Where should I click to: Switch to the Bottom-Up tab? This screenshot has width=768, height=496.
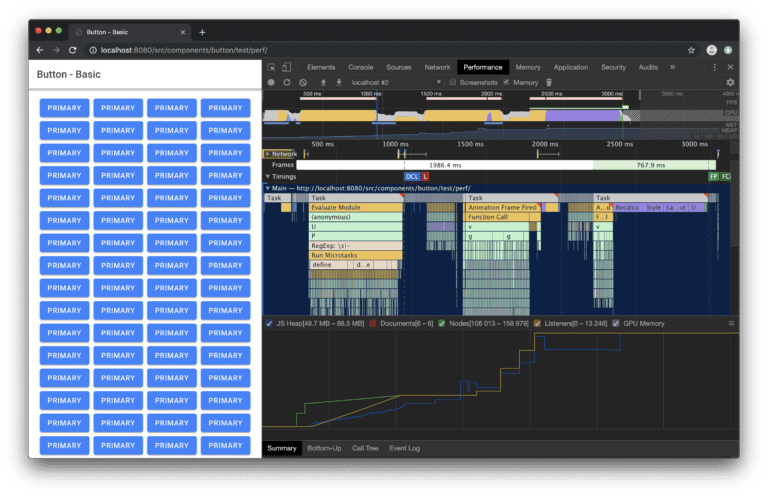[324, 449]
